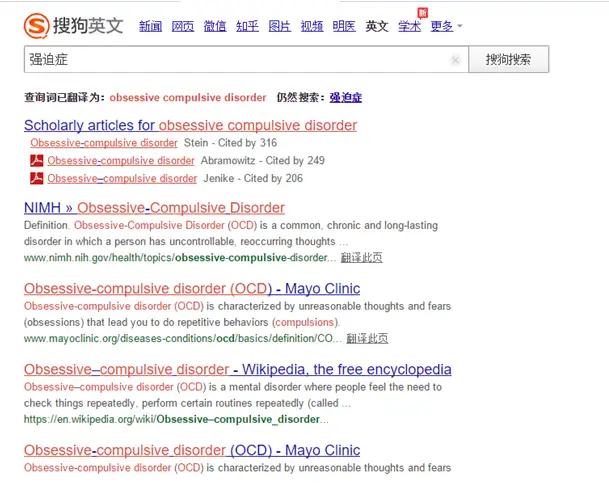Open the last Mayo Clinic result above the Obsessive-compulsive snippet
Image resolution: width=609 pixels, height=485 pixels.
click(192, 450)
